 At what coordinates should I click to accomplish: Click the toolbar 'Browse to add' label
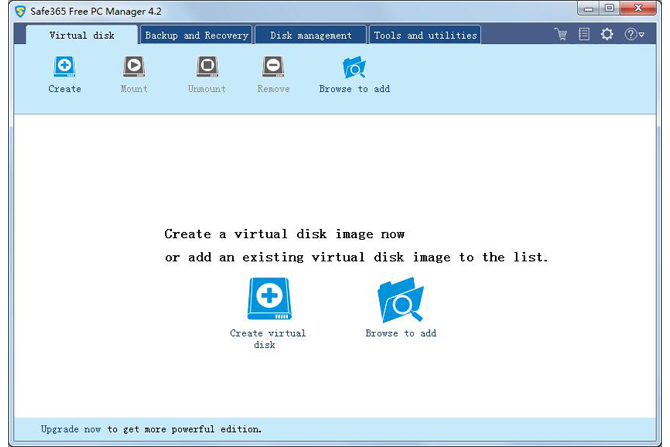[354, 89]
